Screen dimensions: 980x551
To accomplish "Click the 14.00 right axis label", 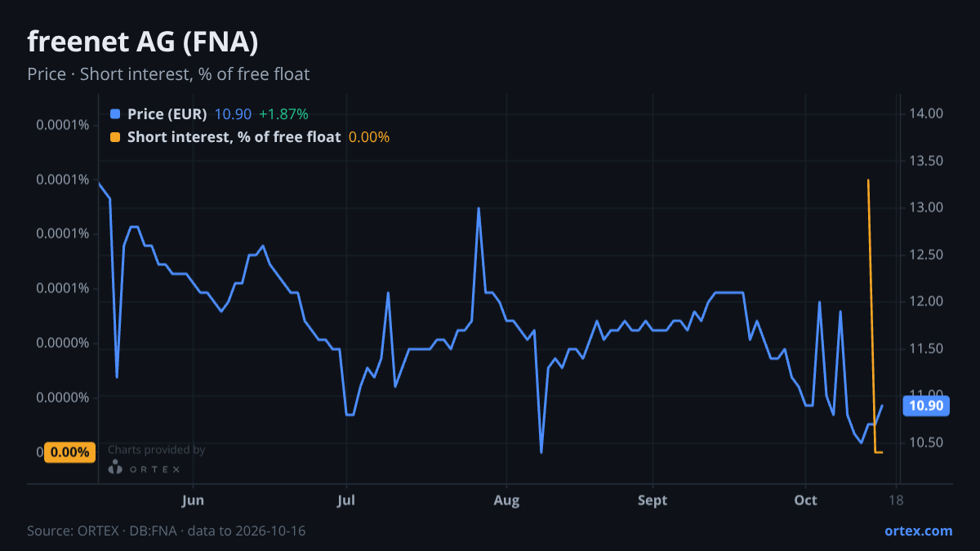I will (927, 113).
